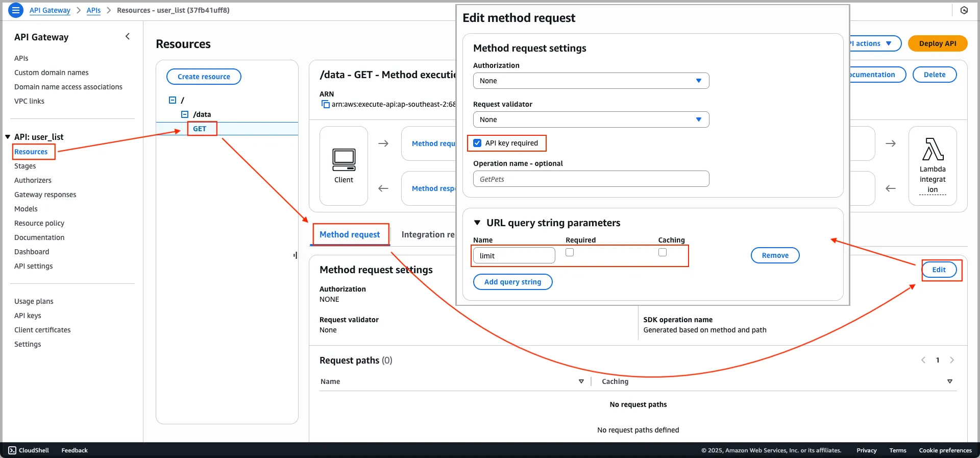Image resolution: width=980 pixels, height=458 pixels.
Task: Collapse the API Gateway sidebar
Action: coord(128,36)
